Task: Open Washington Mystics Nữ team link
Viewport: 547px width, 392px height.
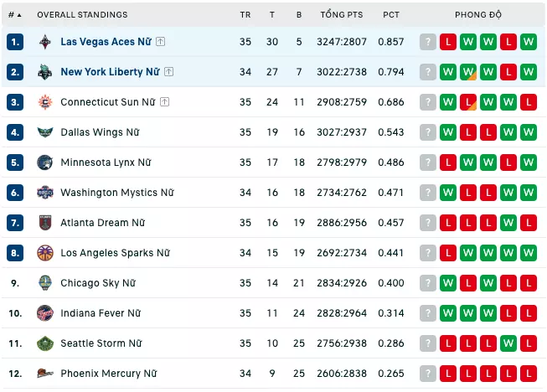Action: (116, 193)
